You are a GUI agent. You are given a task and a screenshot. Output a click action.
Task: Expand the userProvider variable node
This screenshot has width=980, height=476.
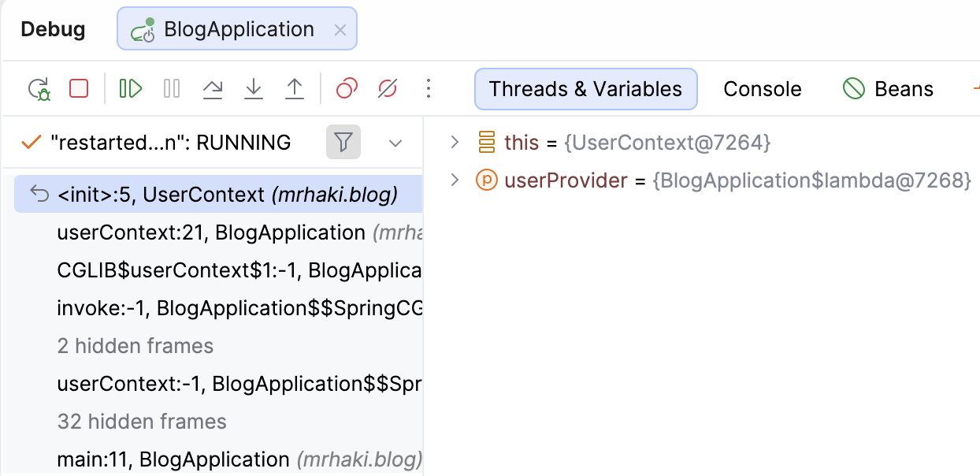[454, 180]
